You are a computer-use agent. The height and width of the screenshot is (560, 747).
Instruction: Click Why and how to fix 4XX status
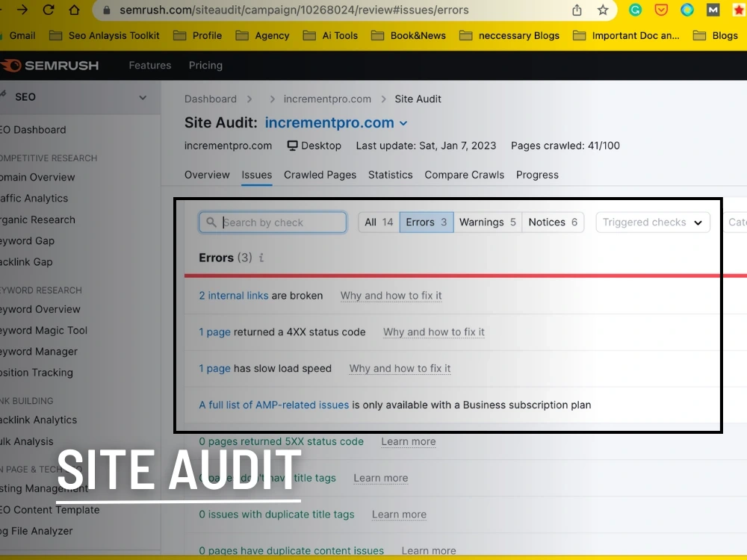click(x=433, y=332)
